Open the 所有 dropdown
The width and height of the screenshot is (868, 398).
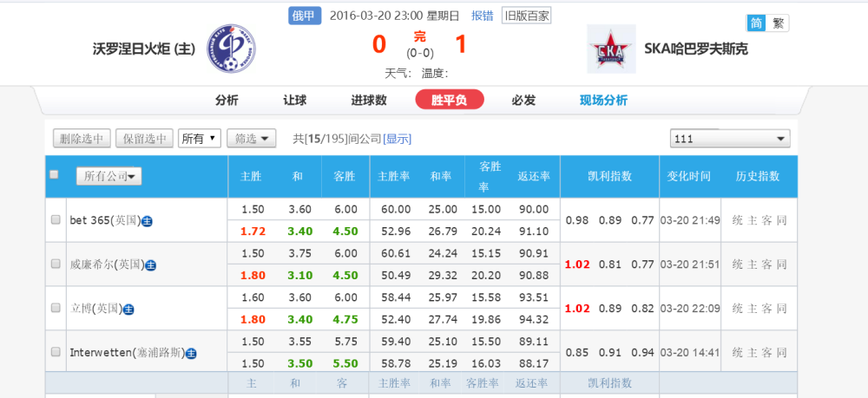click(x=200, y=139)
